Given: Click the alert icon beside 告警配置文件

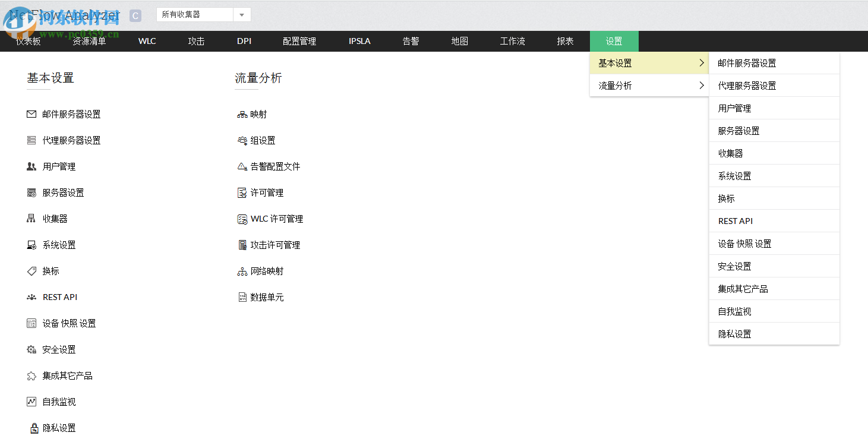Looking at the screenshot, I should (242, 166).
